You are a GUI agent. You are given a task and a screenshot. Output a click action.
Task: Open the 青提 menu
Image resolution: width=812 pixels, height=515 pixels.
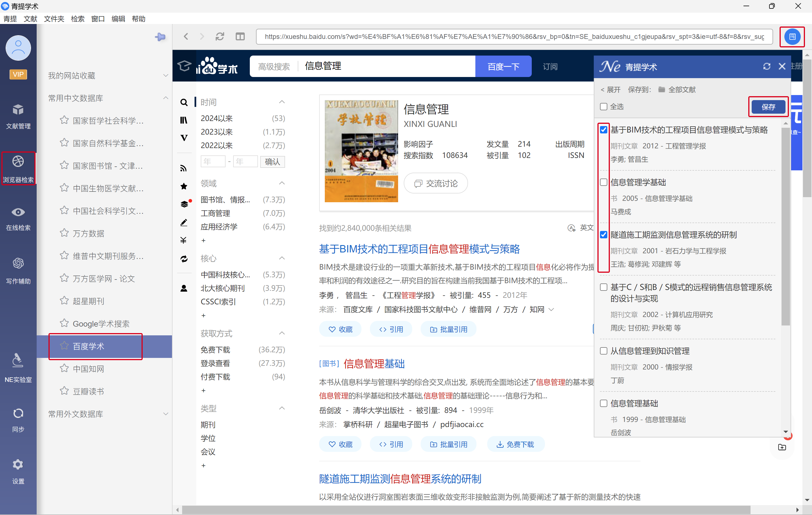(x=10, y=19)
